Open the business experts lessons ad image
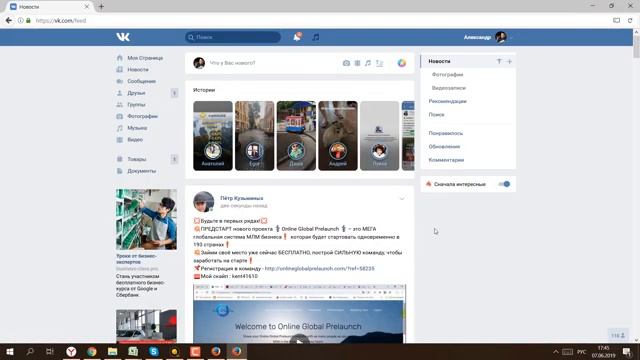The image size is (640, 360). 146,219
